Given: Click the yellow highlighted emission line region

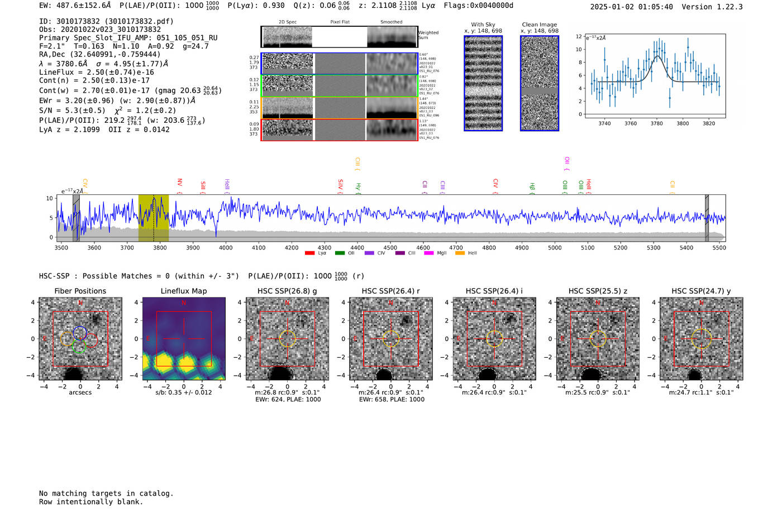Looking at the screenshot, I should point(154,218).
